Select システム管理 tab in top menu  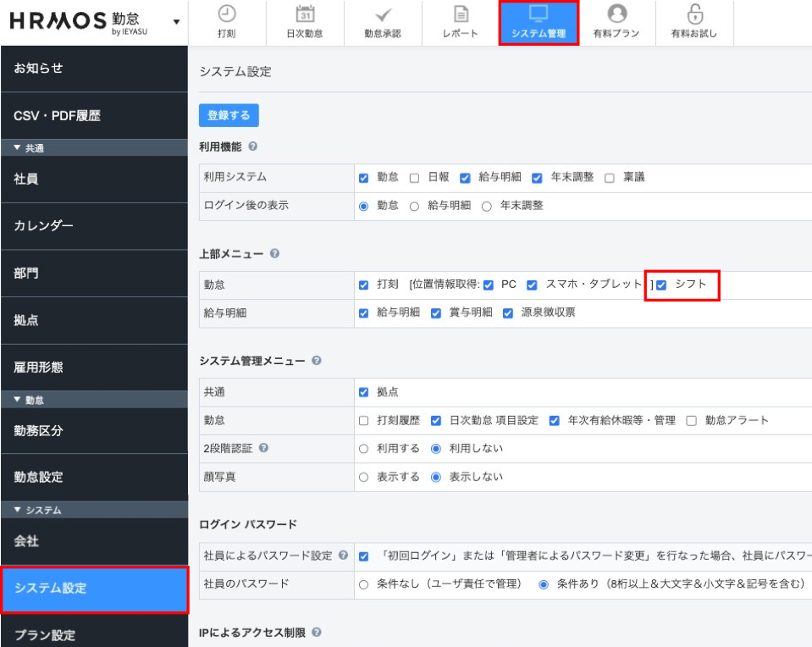point(539,23)
